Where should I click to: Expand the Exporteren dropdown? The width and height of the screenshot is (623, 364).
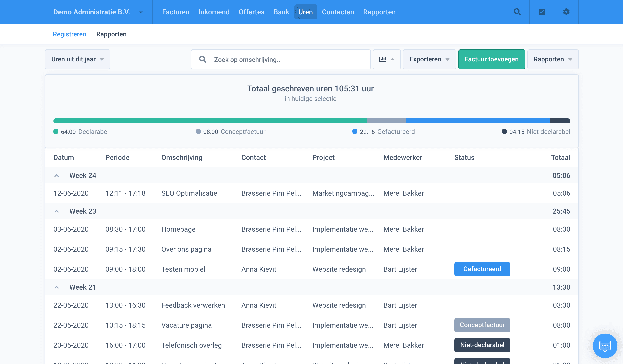coord(429,59)
